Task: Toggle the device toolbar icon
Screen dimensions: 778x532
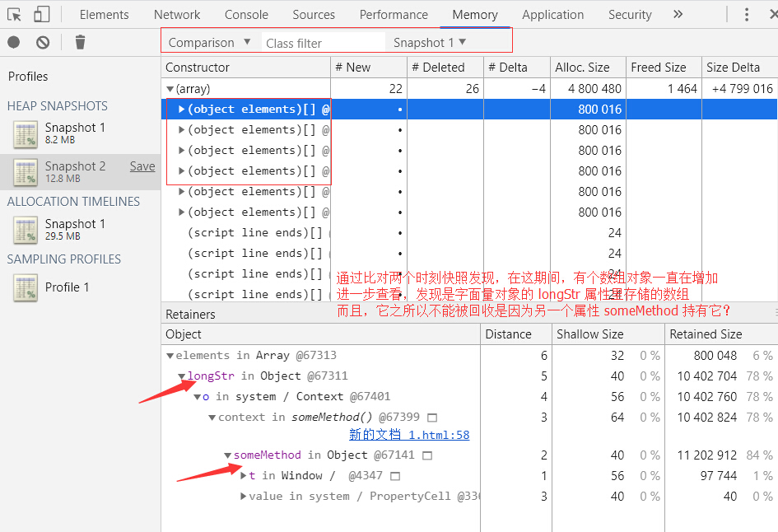Action: click(41, 14)
